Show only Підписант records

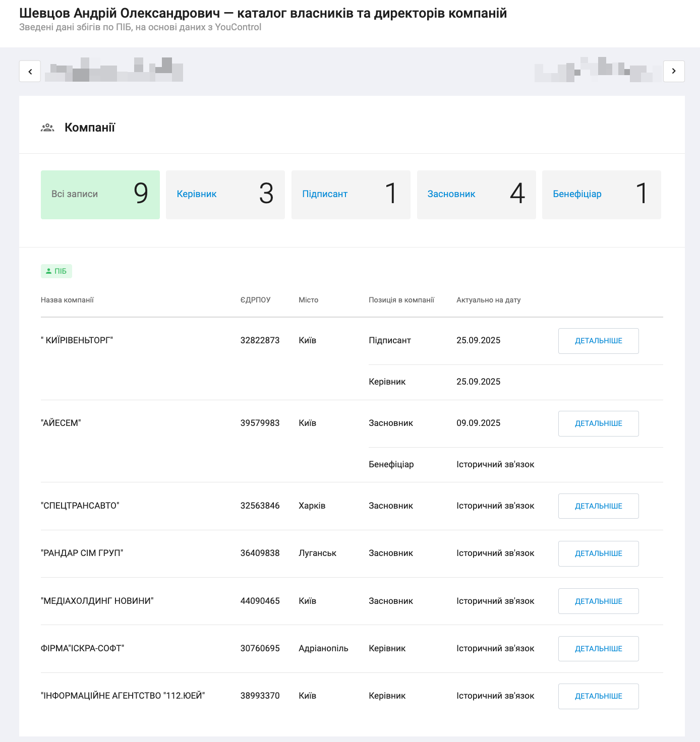tap(351, 195)
